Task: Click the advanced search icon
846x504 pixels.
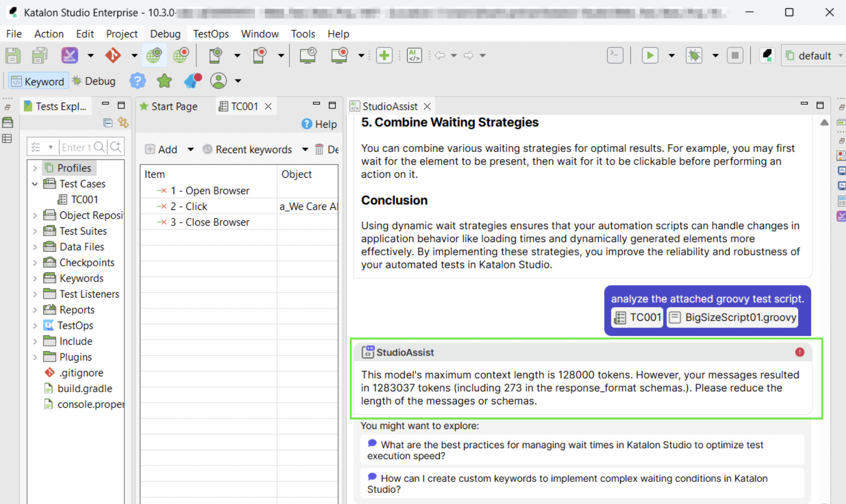Action: coord(116,147)
